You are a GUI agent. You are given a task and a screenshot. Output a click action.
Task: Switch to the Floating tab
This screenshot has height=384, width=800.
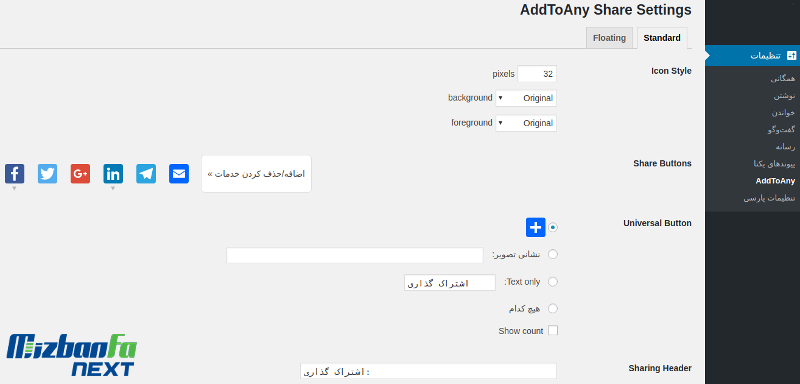(609, 38)
